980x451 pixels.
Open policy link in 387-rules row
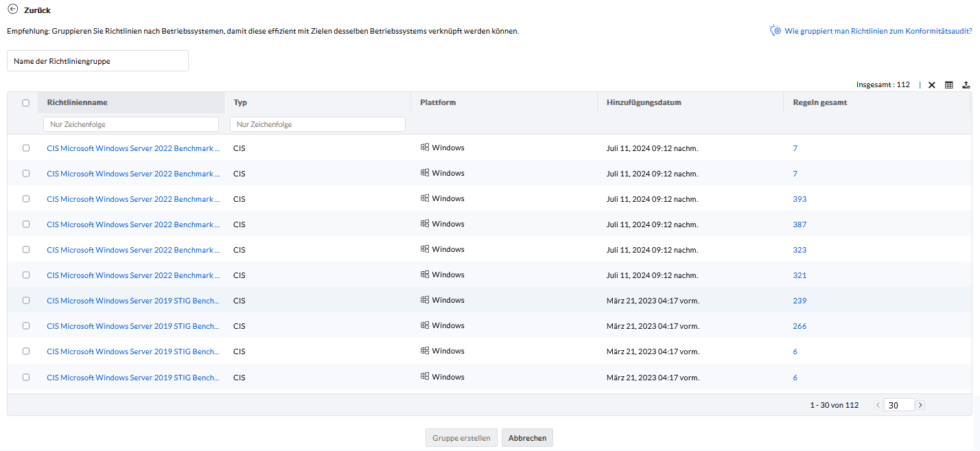pyautogui.click(x=133, y=224)
